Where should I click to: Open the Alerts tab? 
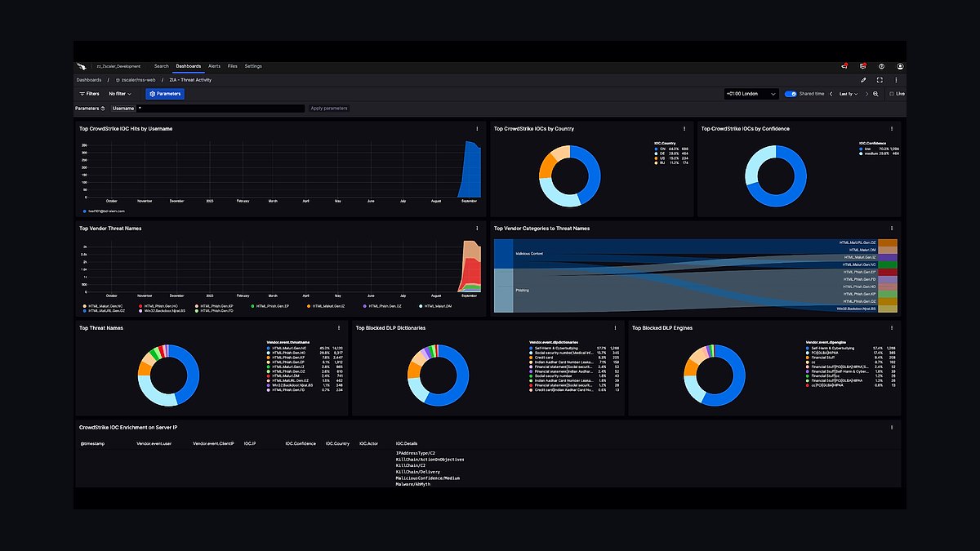pyautogui.click(x=215, y=66)
